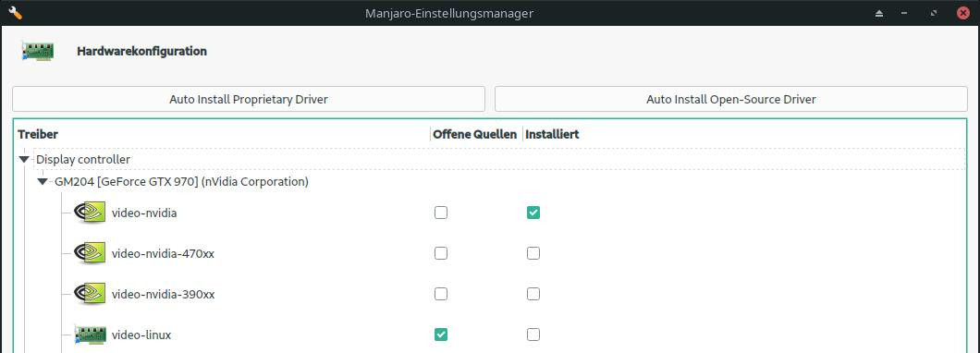This screenshot has width=980, height=353.
Task: Sort by the Offene Quellen column header
Action: click(475, 134)
